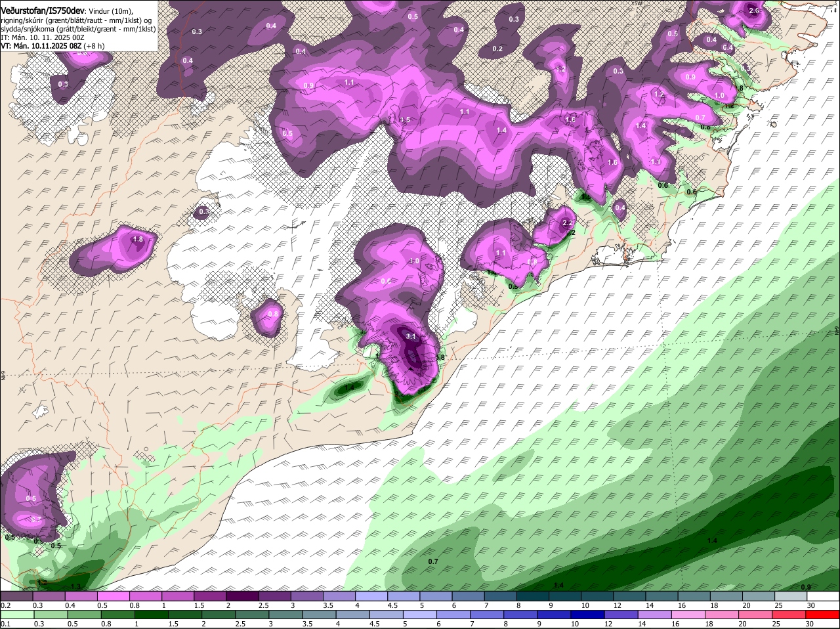Click the 1.8 label in western snow patch
The image size is (840, 629).
138,240
